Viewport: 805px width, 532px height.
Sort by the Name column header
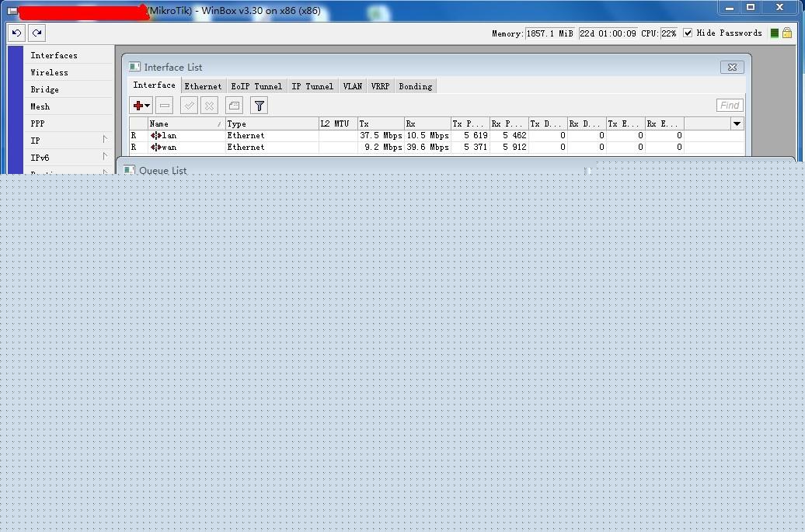point(186,123)
